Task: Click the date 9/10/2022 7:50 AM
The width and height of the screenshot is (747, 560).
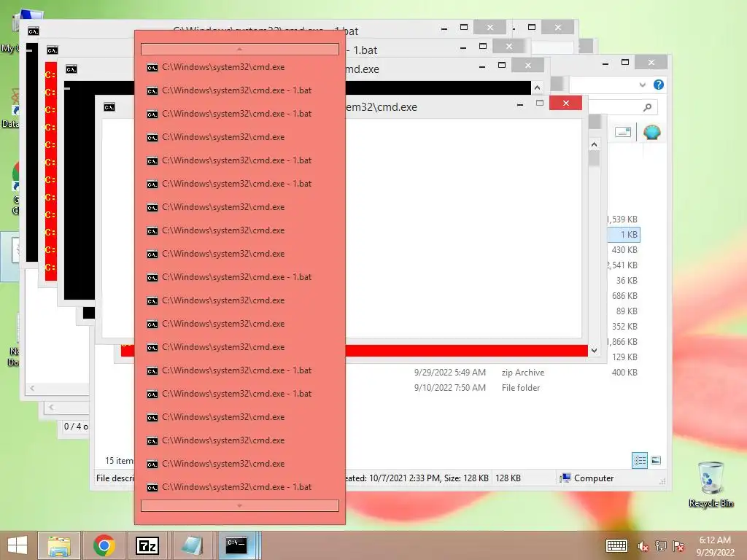Action: tap(449, 388)
